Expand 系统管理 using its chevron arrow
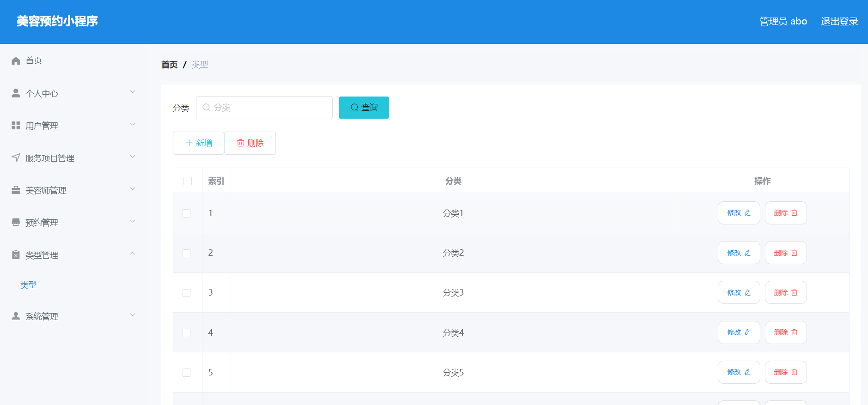The height and width of the screenshot is (405, 868). click(133, 315)
